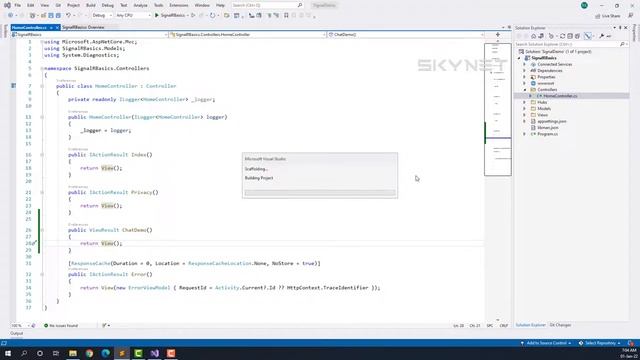Image resolution: width=640 pixels, height=360 pixels.
Task: Select the Hubs folder
Action: click(x=542, y=102)
